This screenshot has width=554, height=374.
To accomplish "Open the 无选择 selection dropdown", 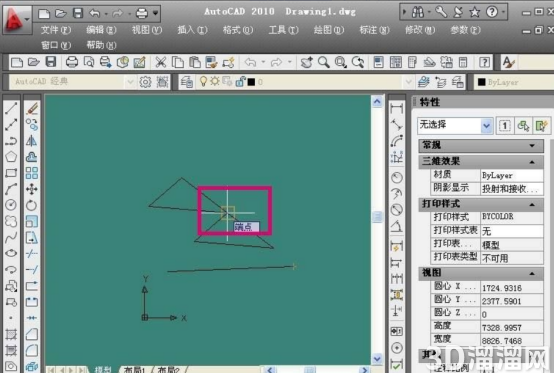I will (x=487, y=125).
